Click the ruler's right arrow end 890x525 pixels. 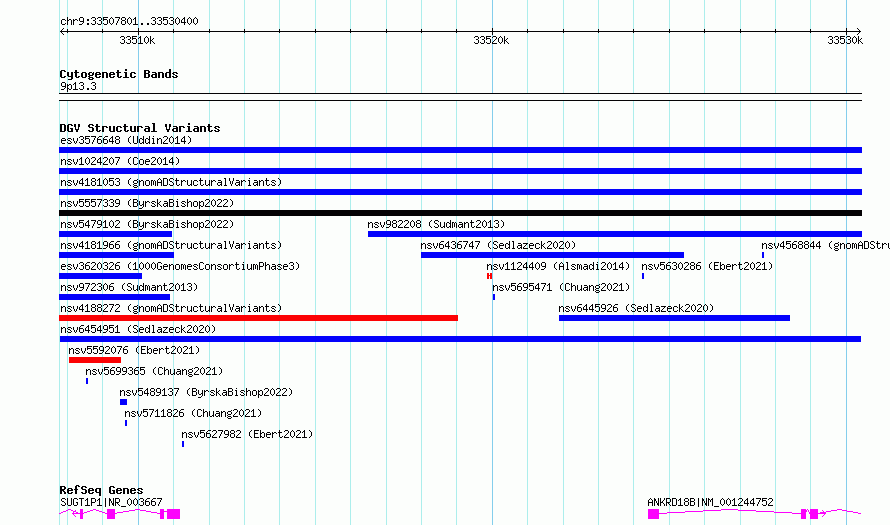pyautogui.click(x=858, y=31)
